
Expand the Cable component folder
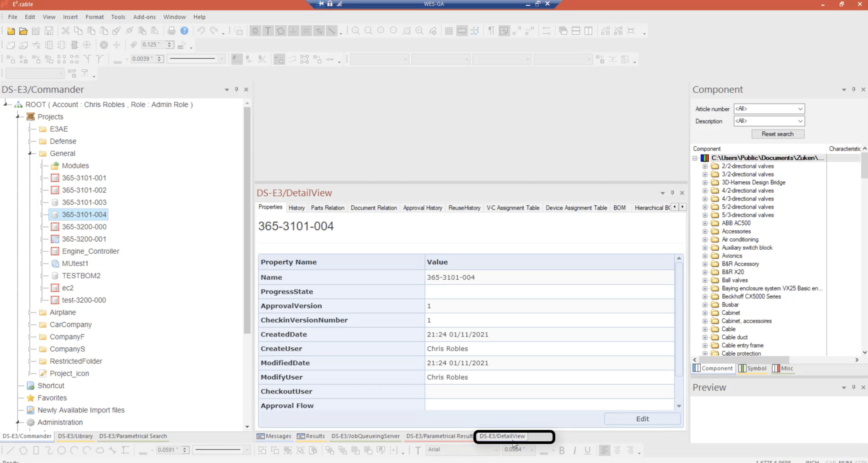click(705, 329)
